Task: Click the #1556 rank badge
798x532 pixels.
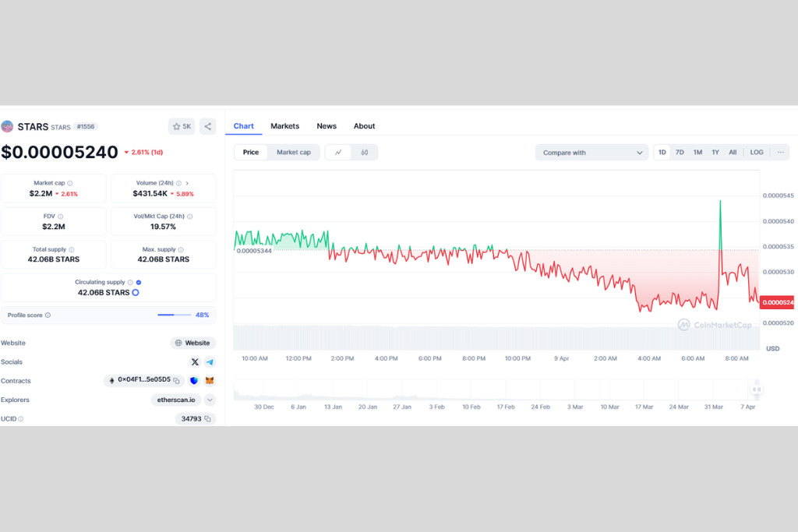Action: coord(86,127)
